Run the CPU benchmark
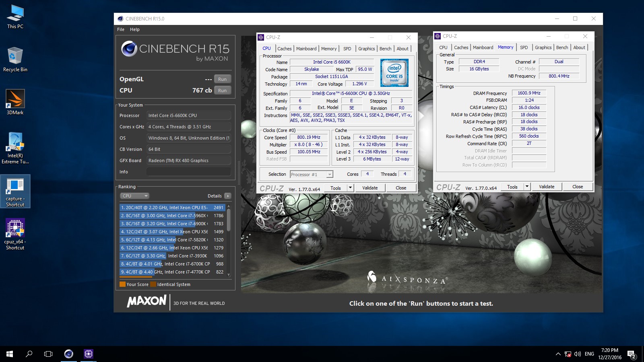Screen dimensions: 644x362 coord(223,90)
